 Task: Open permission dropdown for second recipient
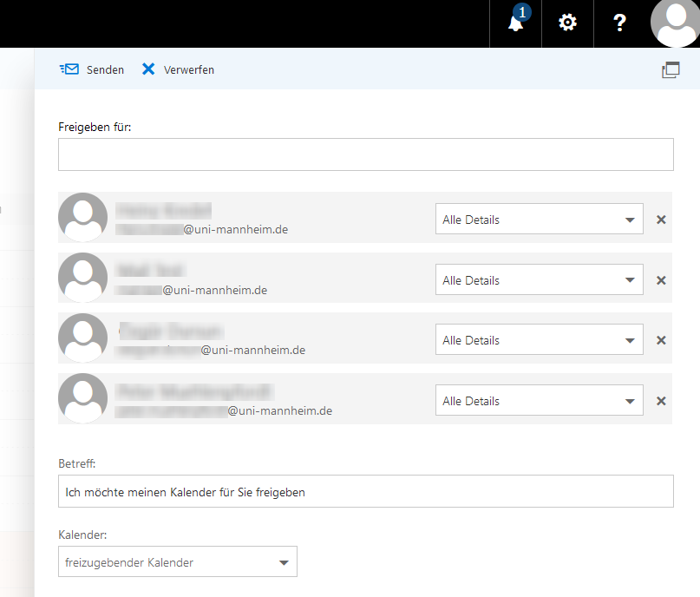click(540, 279)
